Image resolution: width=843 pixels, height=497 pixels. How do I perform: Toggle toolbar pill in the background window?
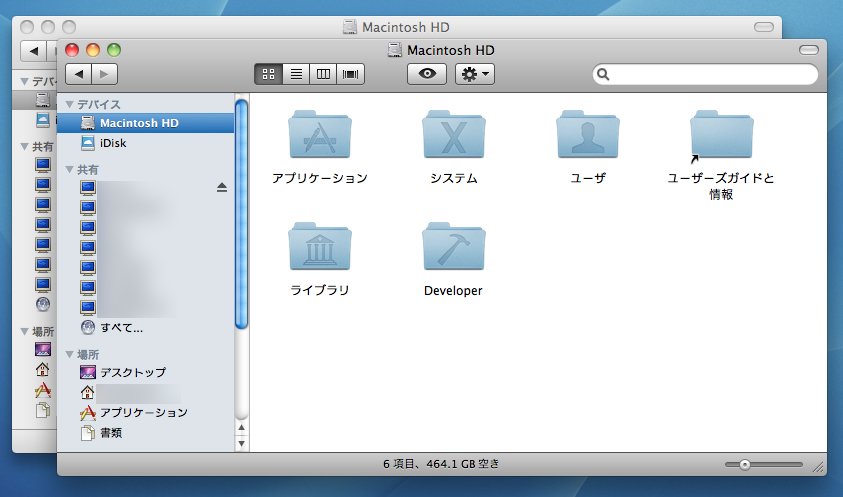pos(764,27)
